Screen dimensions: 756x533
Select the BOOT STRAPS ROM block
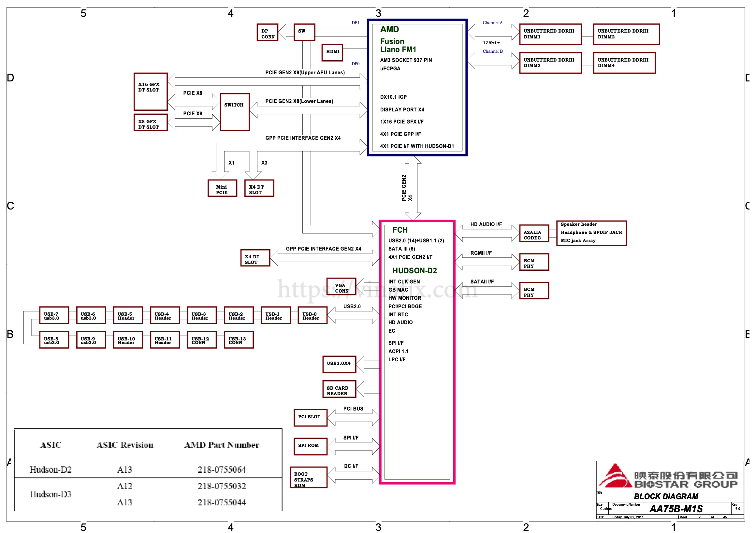click(309, 477)
